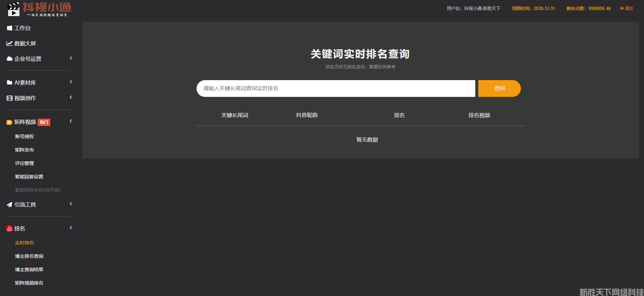The width and height of the screenshot is (644, 296).
Task: Click the 视频创作 film icon
Action: 9,98
